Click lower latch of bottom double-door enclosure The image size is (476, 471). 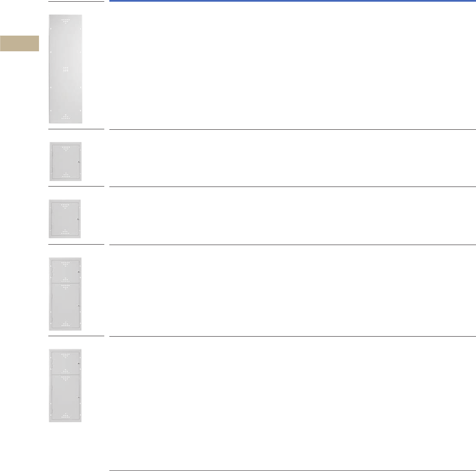click(79, 397)
